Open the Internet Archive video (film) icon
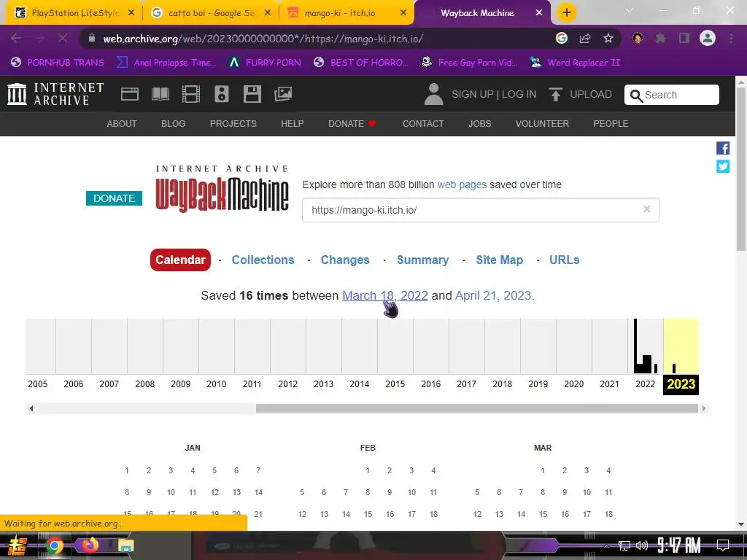The image size is (747, 560). (191, 94)
